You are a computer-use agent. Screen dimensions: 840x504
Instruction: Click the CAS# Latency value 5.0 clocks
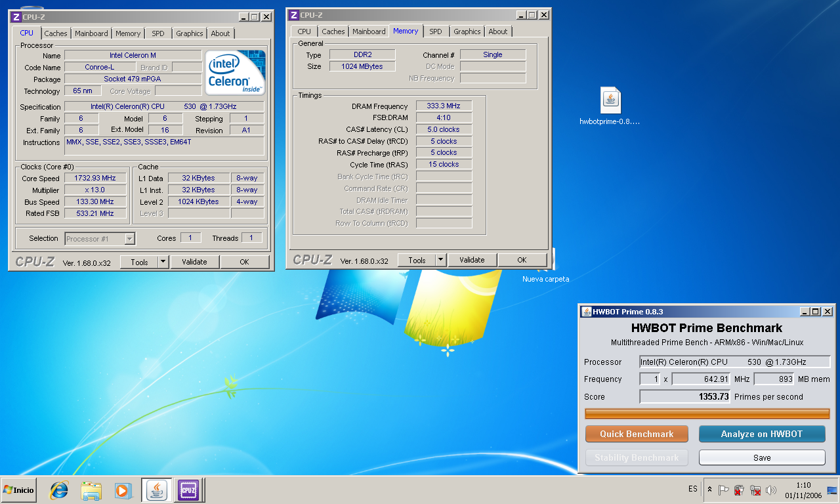coord(444,130)
